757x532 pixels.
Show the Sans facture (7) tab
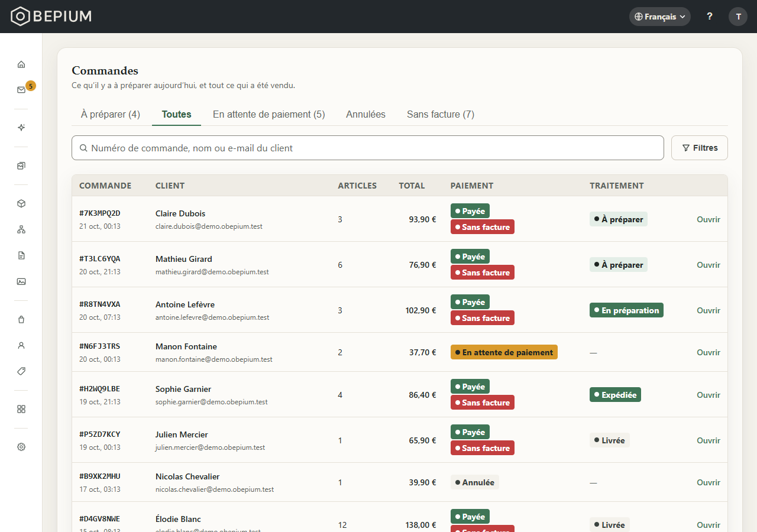pos(441,114)
